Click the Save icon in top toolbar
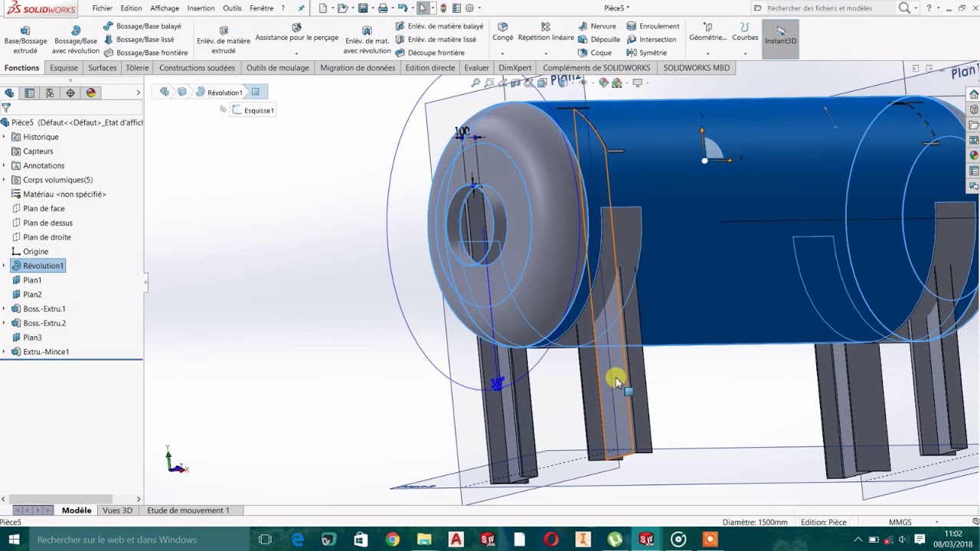 coord(363,8)
